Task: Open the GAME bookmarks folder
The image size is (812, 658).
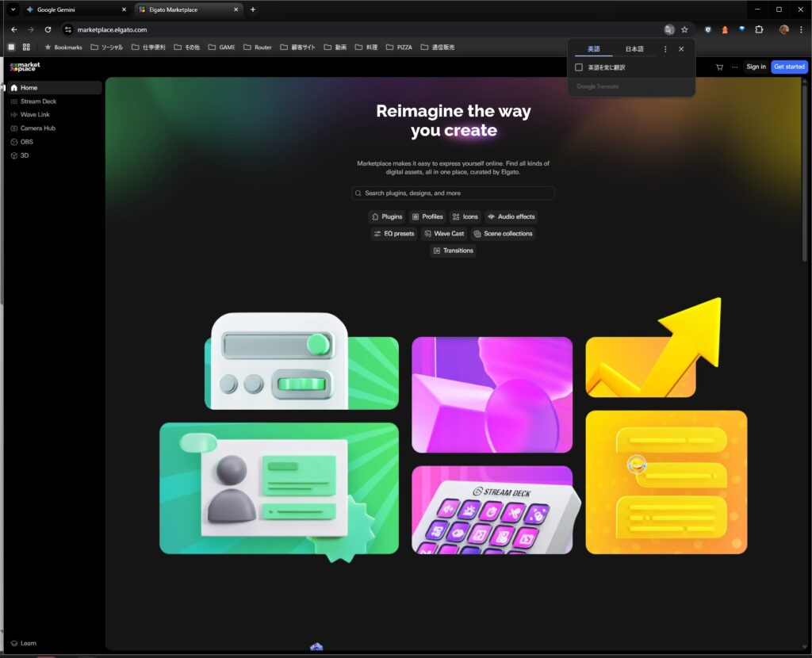Action: 221,48
